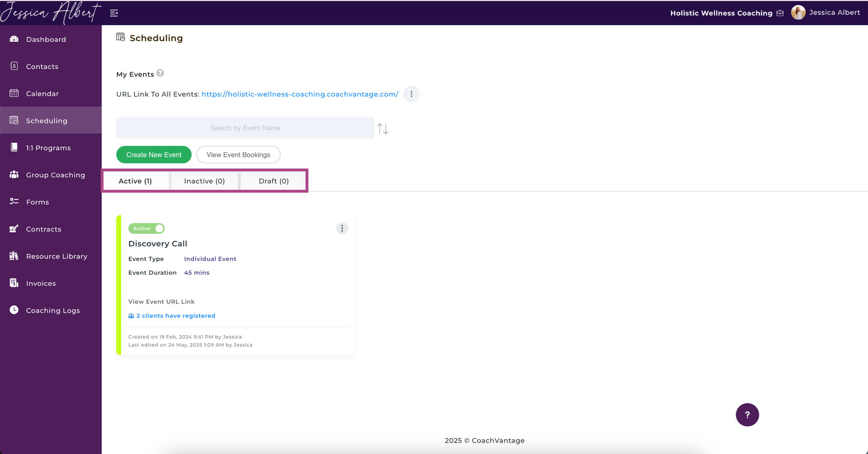Click View Event URL Link
Screen dimensions: 868x454
click(x=161, y=302)
